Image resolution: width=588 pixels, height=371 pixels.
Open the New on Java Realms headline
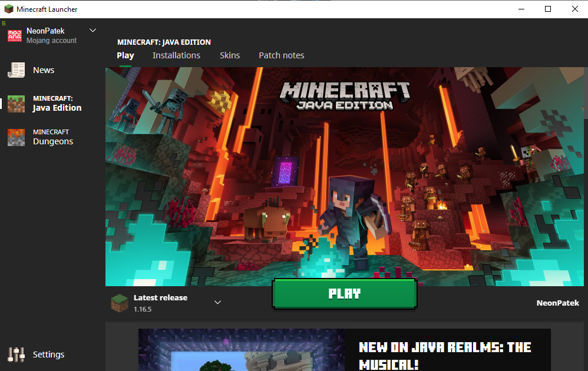tap(445, 355)
